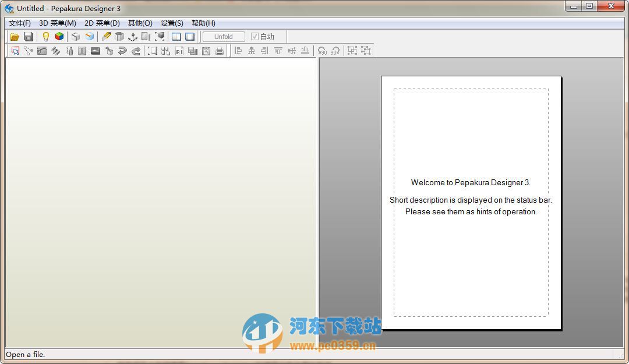
Task: Toggle the left pane layout view icon
Action: [x=176, y=36]
